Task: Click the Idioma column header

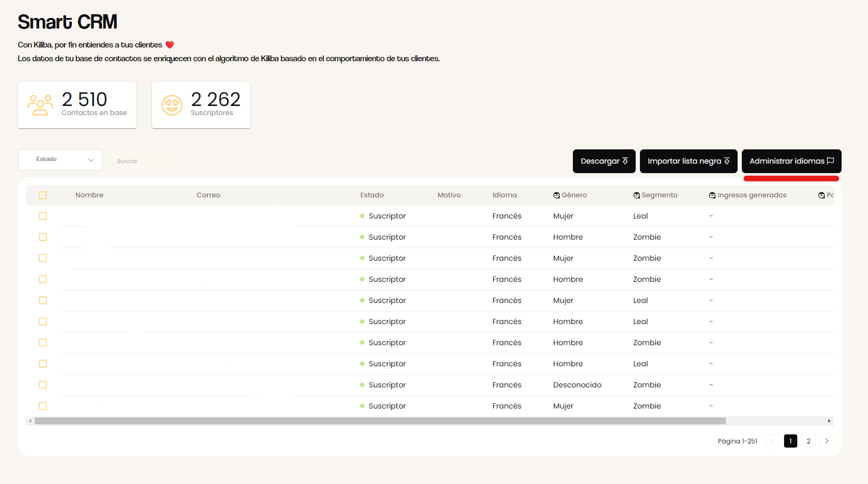Action: (505, 195)
